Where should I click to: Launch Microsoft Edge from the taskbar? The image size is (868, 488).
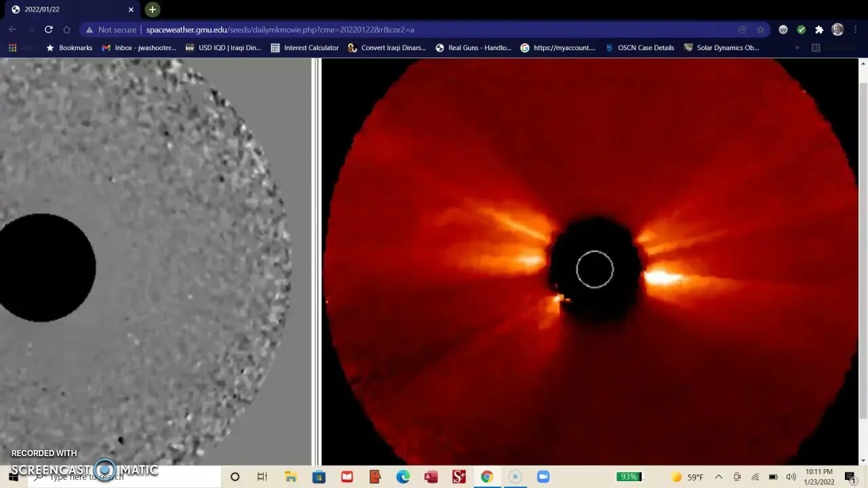(403, 476)
